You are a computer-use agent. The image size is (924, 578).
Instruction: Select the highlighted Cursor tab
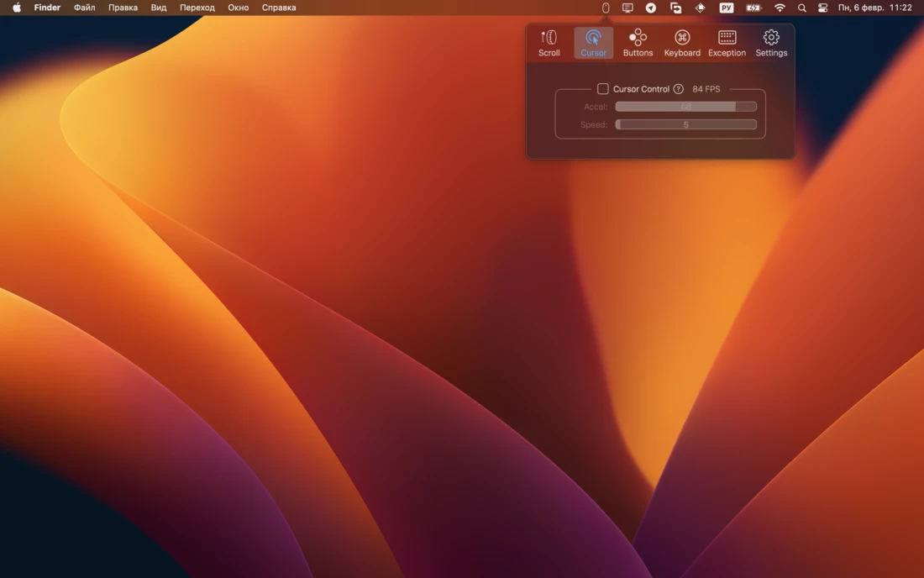pos(593,43)
